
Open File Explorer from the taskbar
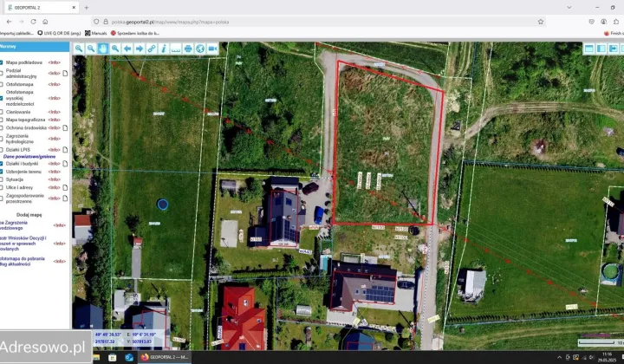coord(96,357)
